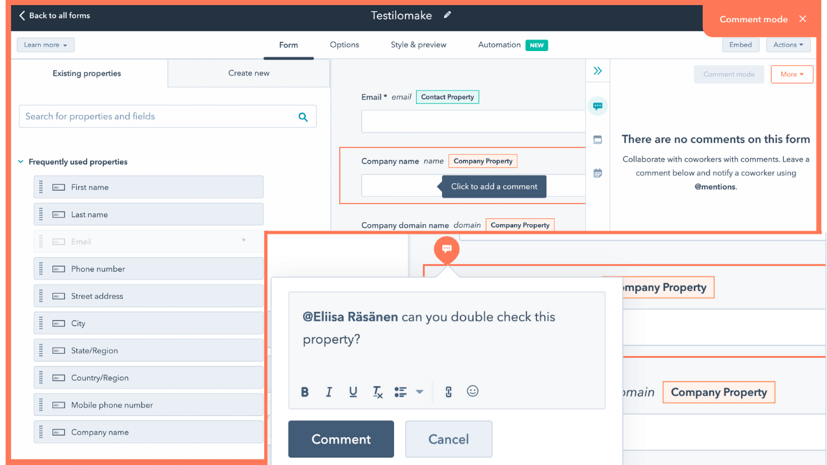Click the NEW badge on Automation

coord(536,45)
